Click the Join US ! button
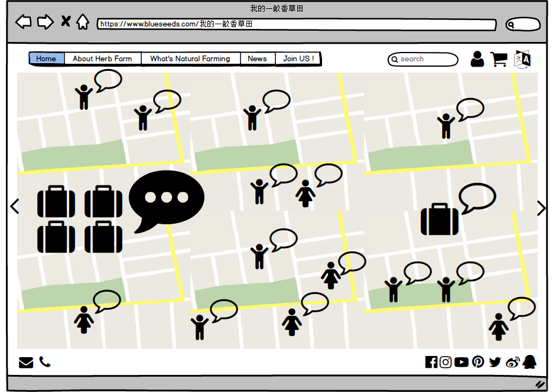The height and width of the screenshot is (392, 556). click(x=298, y=58)
